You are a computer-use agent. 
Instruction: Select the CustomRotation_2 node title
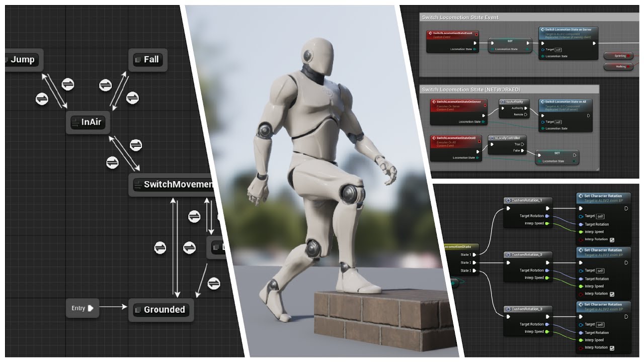(528, 255)
